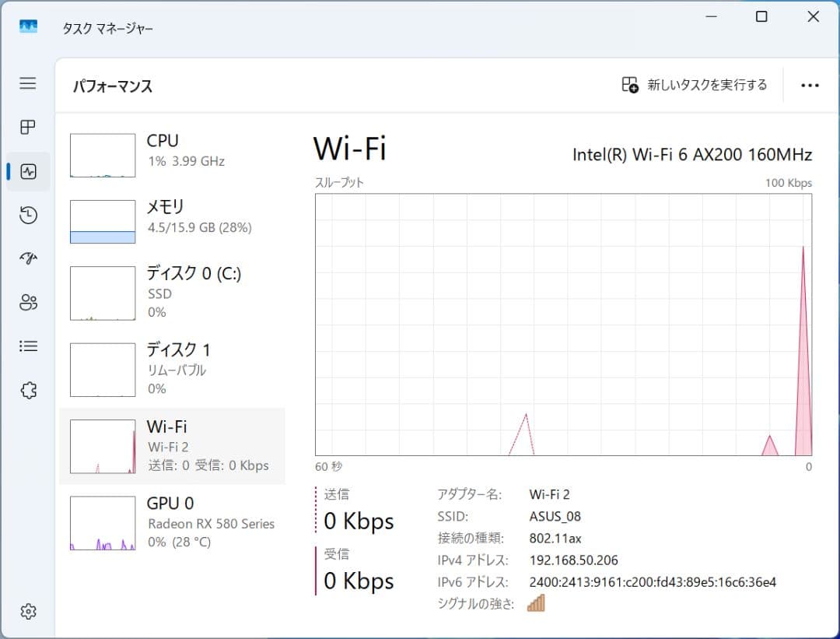The width and height of the screenshot is (840, 639).
Task: Select the メモリ performance entry
Action: coord(171,219)
